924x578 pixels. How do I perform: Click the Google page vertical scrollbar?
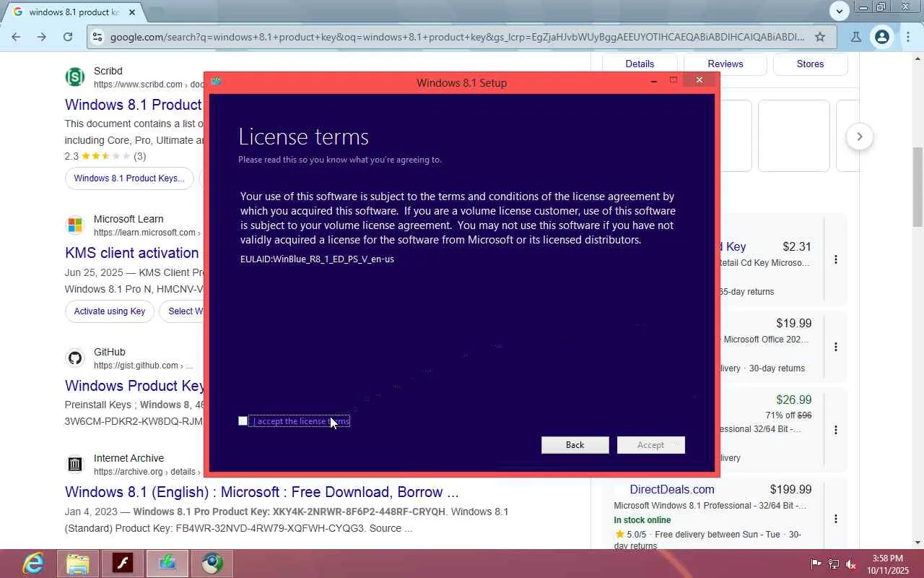(x=918, y=186)
